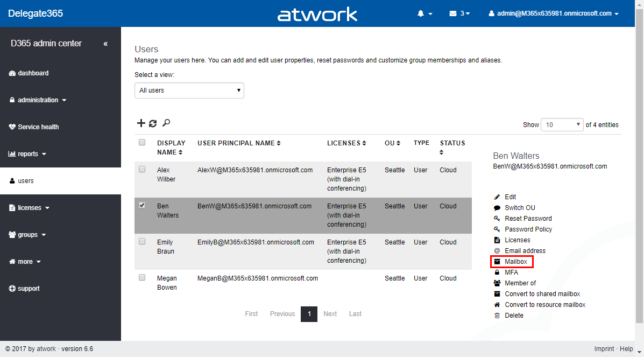Sort by Licenses column arrows
This screenshot has height=357, width=644.
(x=364, y=143)
